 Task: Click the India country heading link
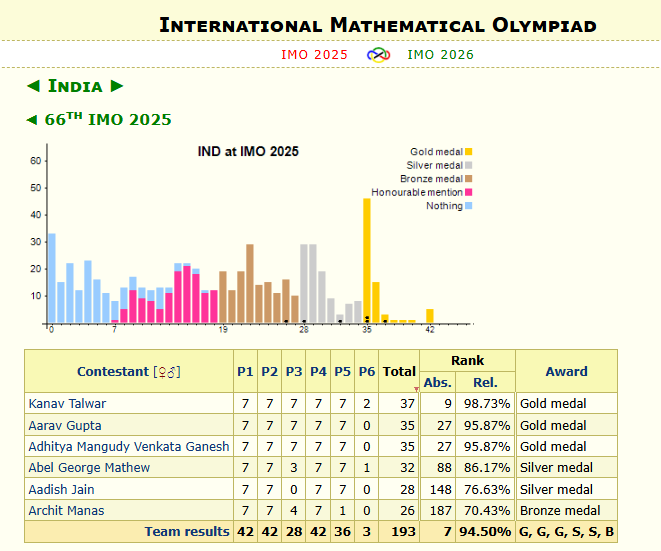[75, 86]
